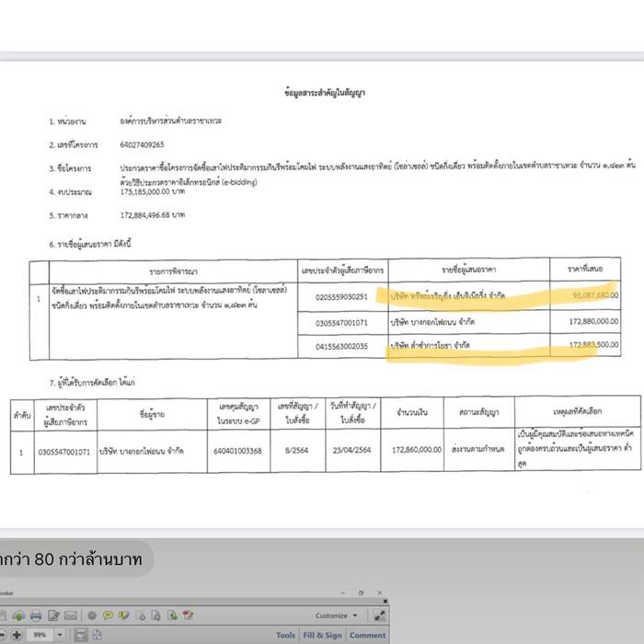Click the expand read mode icon
This screenshot has height=644, width=644.
(378, 615)
